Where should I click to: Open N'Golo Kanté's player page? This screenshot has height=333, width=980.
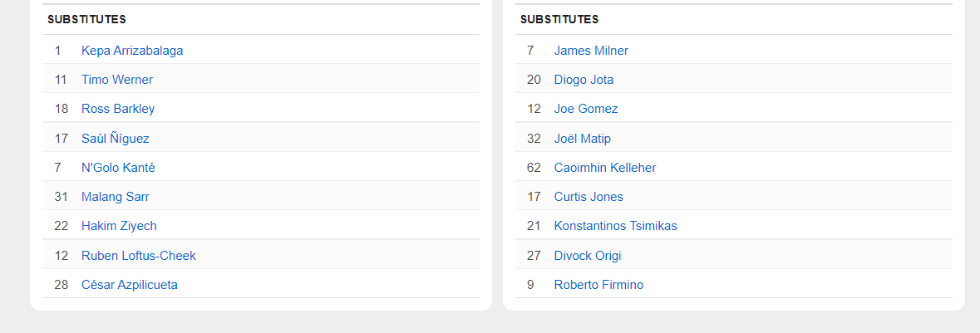pyautogui.click(x=118, y=168)
